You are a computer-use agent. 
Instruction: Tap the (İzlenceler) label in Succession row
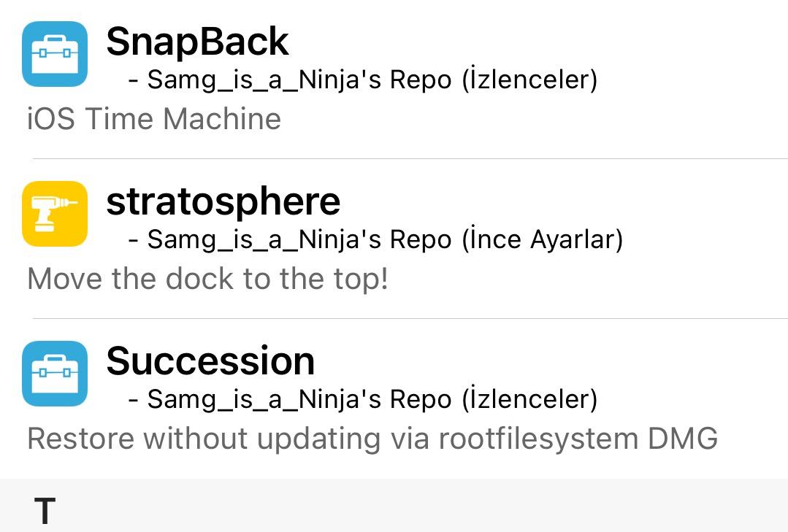(x=529, y=399)
